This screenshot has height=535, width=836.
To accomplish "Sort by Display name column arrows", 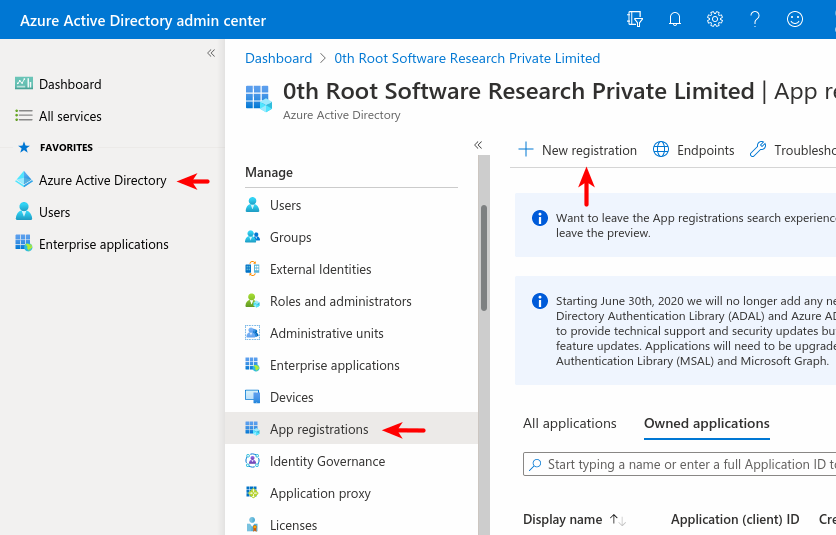I will pos(617,520).
